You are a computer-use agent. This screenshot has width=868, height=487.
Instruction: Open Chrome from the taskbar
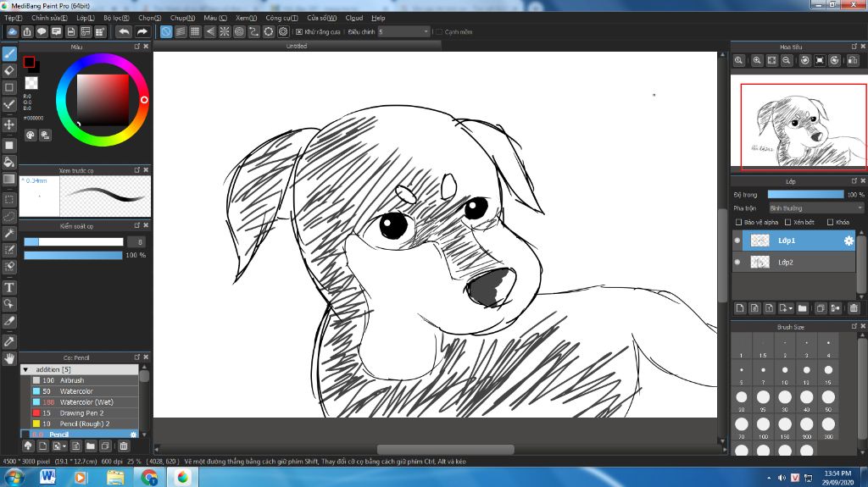(x=149, y=477)
